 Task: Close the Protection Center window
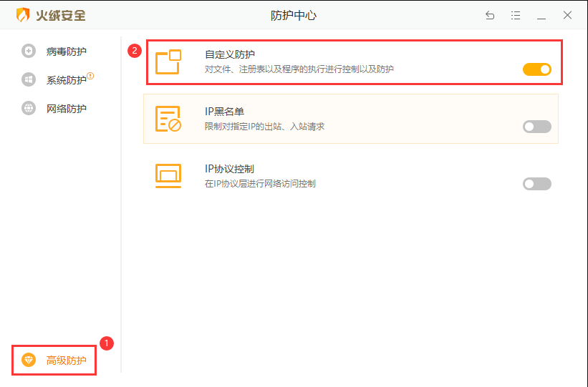tap(567, 15)
